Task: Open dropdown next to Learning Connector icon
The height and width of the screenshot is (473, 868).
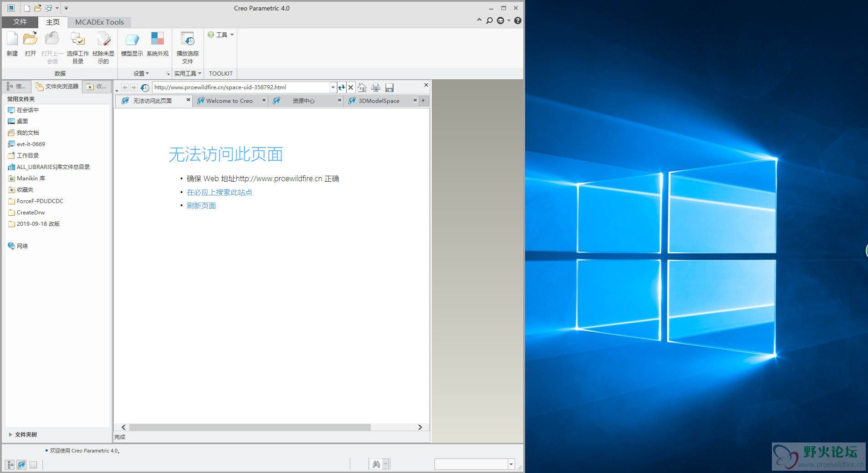Action: tap(509, 20)
